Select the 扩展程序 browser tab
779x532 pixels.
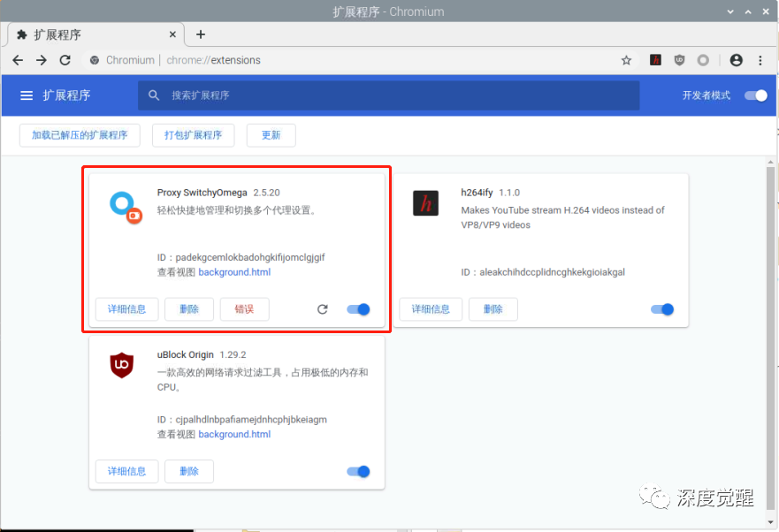pyautogui.click(x=88, y=34)
